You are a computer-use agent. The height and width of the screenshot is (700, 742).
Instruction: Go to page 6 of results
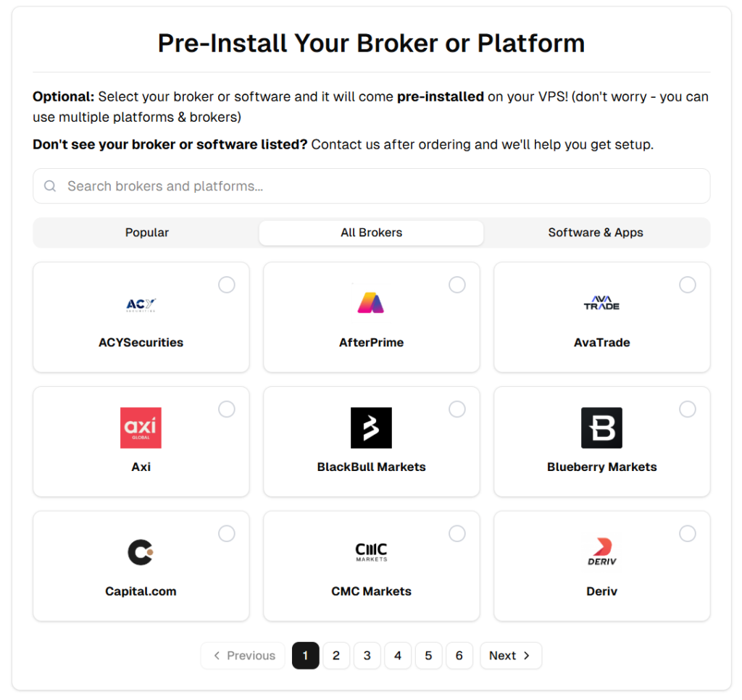pos(459,656)
